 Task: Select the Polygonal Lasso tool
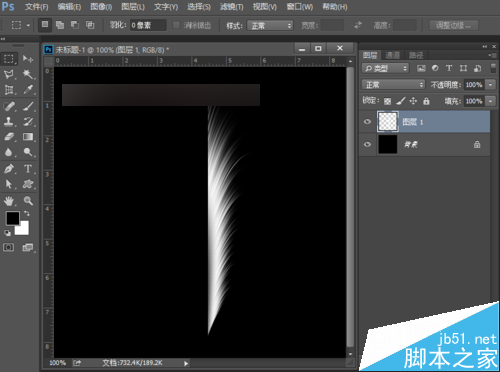[9, 74]
